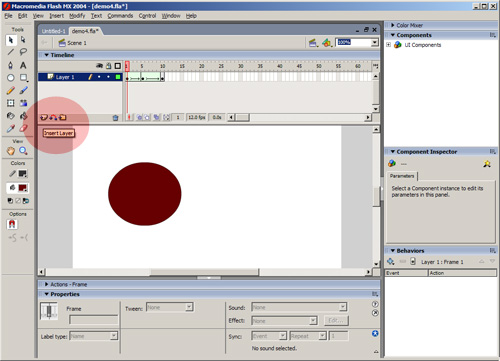Click the Add Motion Guide icon

(53, 117)
